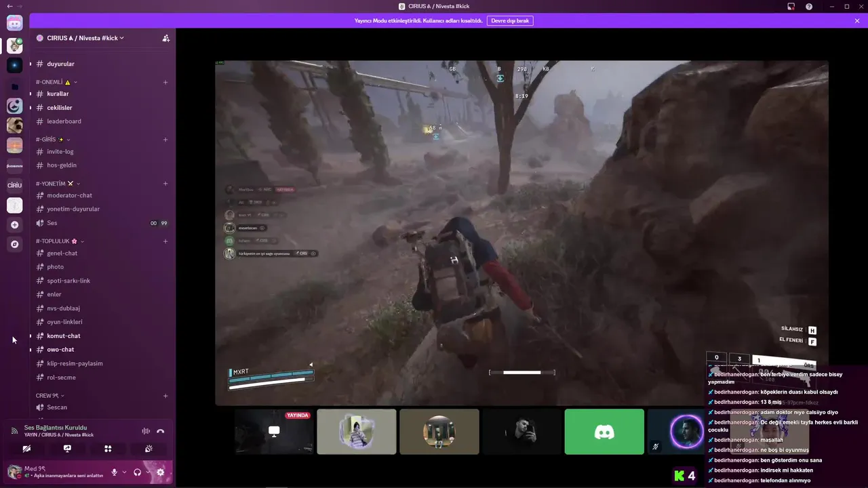Screen dimensions: 868x488
Task: Select the sunset-pink landscape server icon
Action: (14, 145)
